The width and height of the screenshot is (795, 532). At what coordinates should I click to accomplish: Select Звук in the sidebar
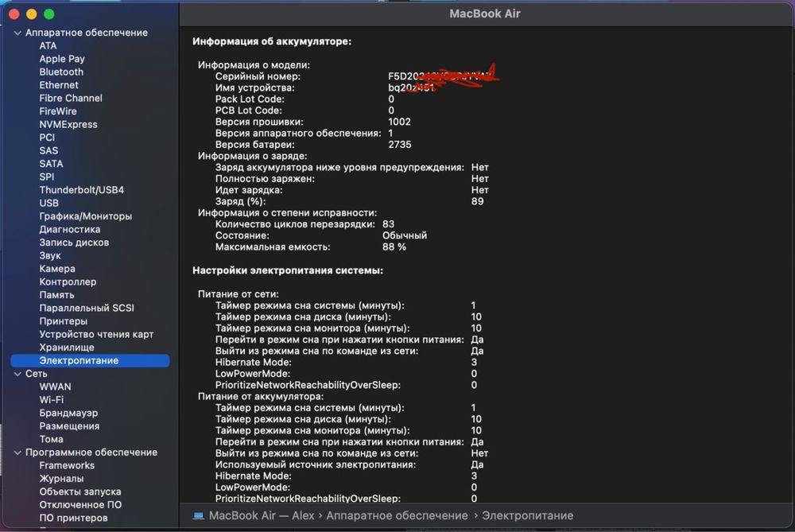point(50,255)
